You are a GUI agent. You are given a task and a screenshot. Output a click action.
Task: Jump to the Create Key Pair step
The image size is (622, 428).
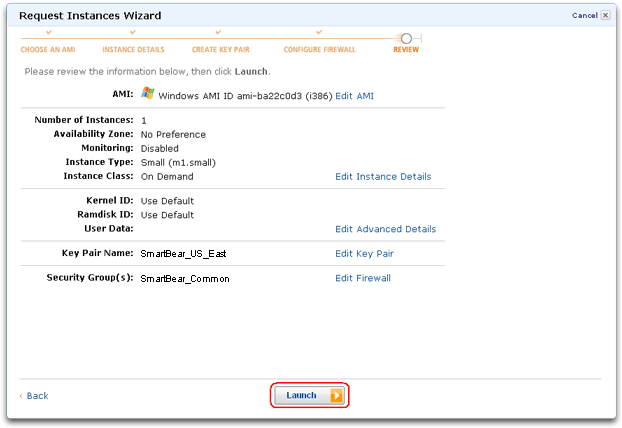click(221, 50)
